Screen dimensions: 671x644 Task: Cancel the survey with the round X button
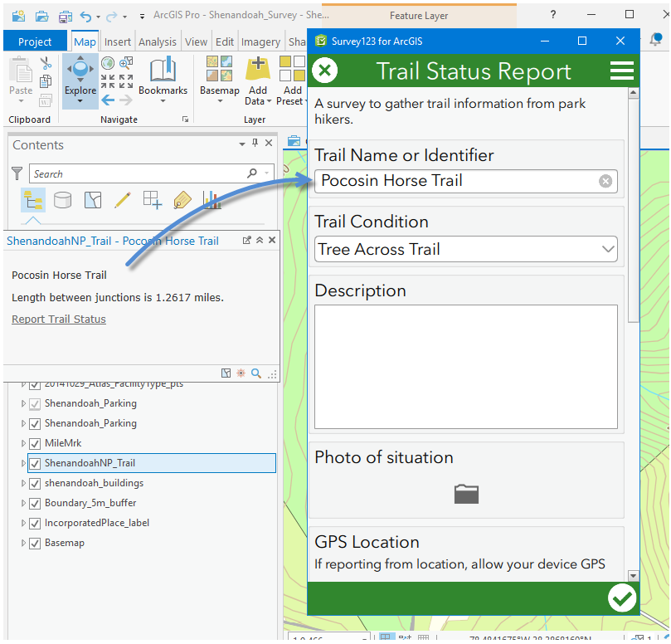[x=325, y=71]
